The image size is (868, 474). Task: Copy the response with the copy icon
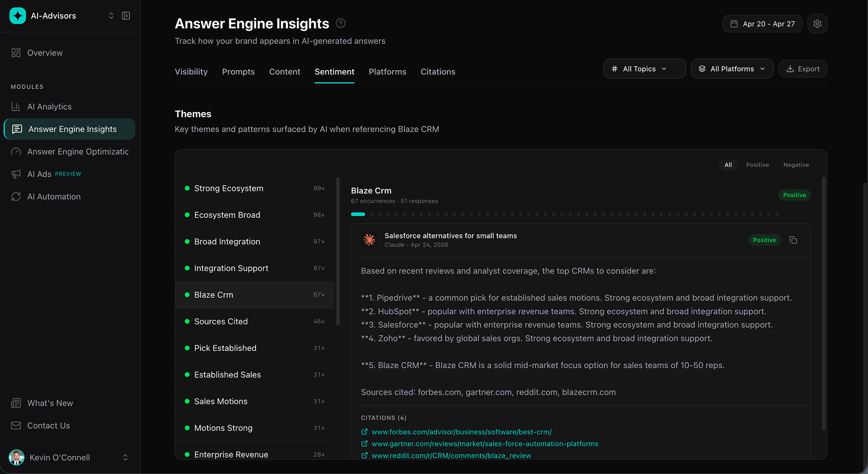793,240
